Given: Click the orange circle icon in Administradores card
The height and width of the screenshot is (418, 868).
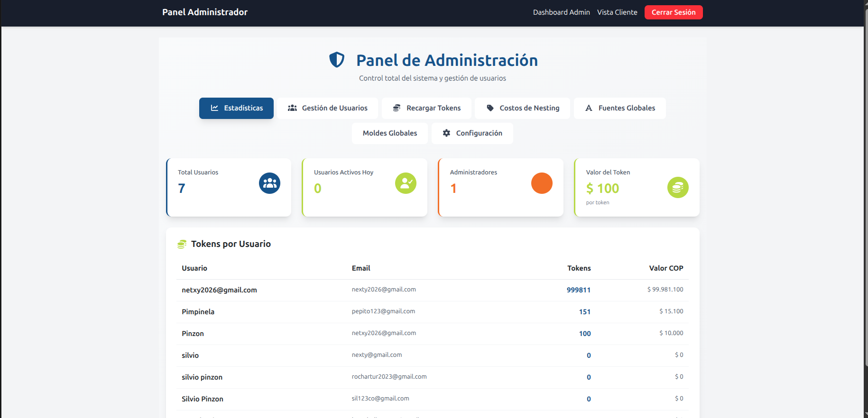Looking at the screenshot, I should 542,183.
